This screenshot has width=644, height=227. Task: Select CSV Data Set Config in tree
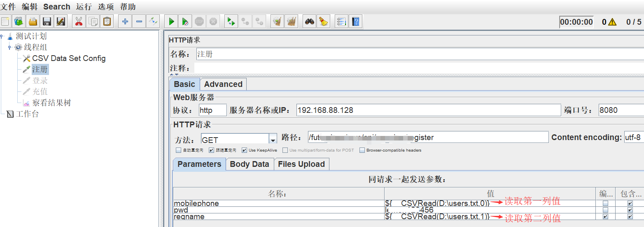tap(69, 59)
